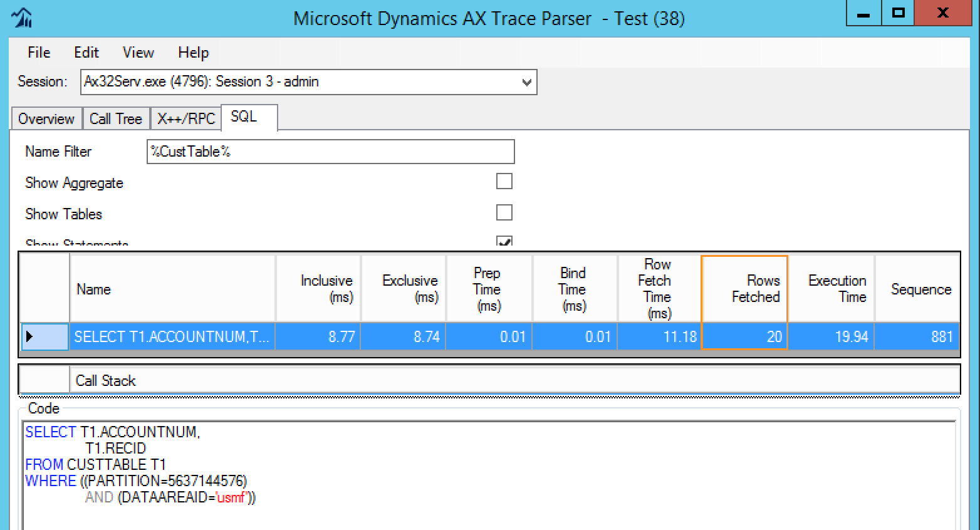Image resolution: width=980 pixels, height=530 pixels.
Task: Expand the Session dropdown
Action: coord(526,82)
